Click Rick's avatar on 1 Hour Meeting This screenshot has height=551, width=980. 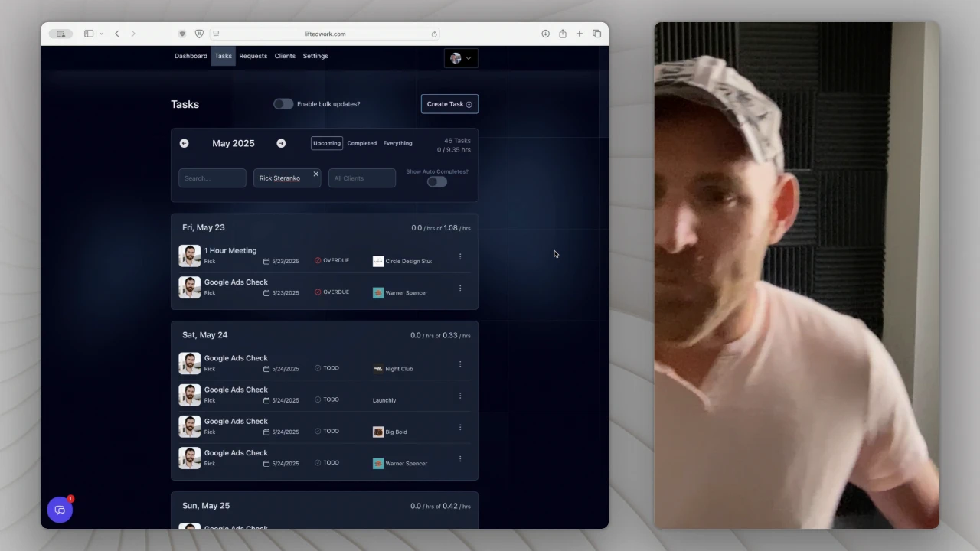(x=190, y=256)
